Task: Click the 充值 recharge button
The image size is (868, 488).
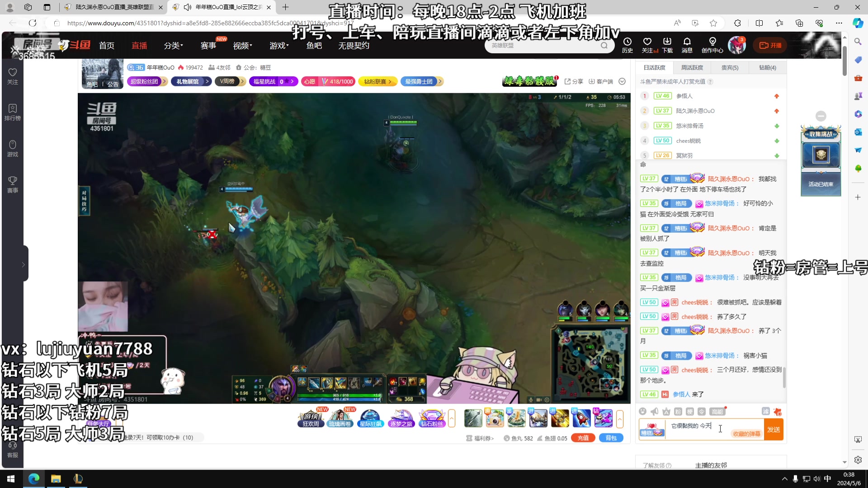Action: pyautogui.click(x=583, y=438)
